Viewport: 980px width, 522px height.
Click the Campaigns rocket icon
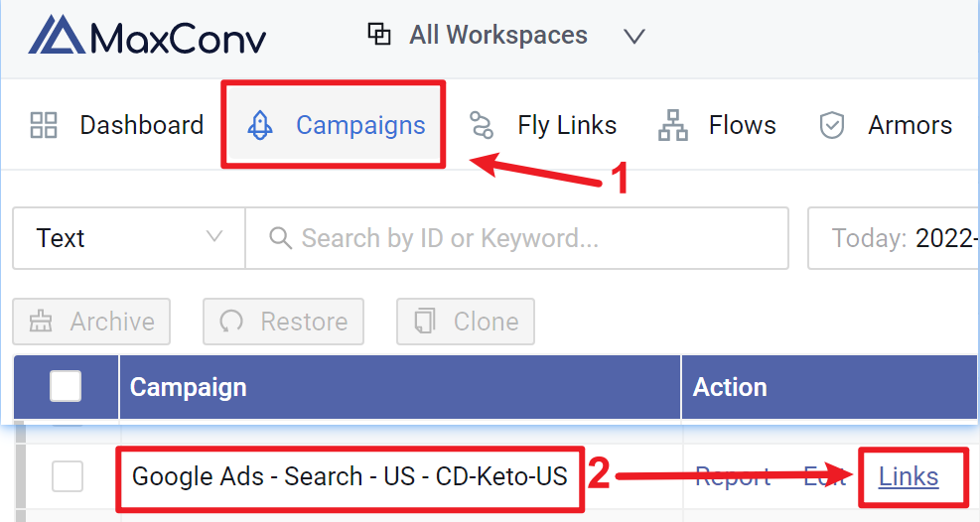[x=260, y=125]
